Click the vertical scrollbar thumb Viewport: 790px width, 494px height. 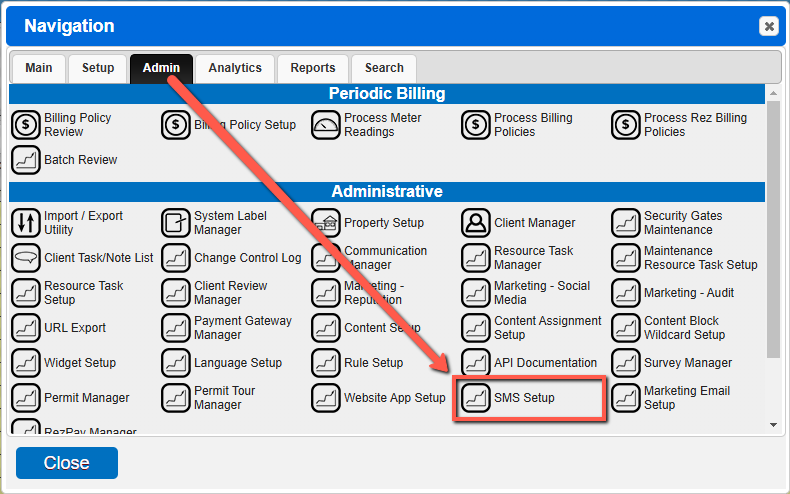click(773, 229)
